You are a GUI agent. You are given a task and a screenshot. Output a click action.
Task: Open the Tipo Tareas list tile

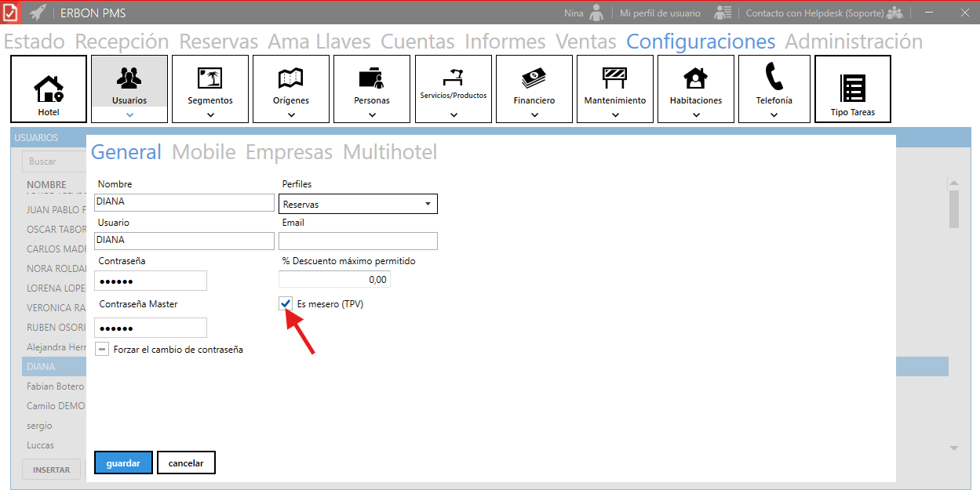tap(853, 89)
